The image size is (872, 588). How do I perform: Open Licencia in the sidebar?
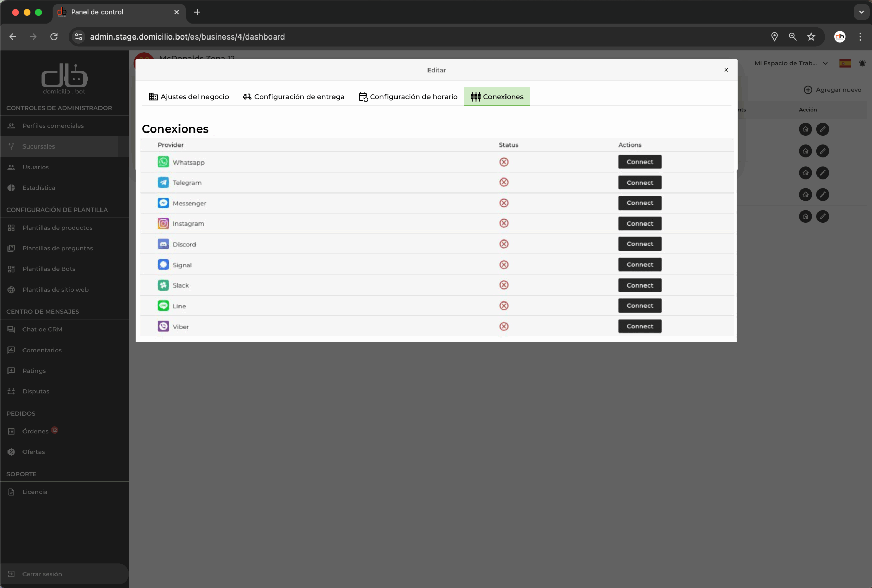tap(64, 492)
